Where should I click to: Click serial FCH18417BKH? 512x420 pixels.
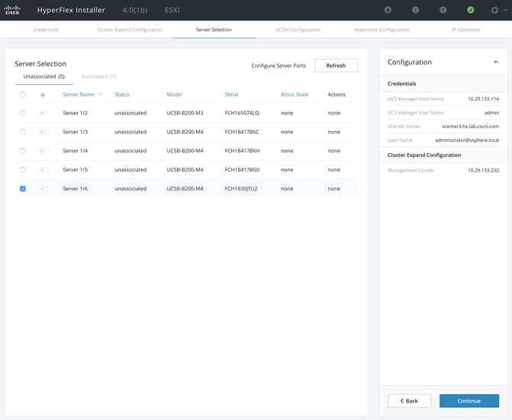(243, 151)
